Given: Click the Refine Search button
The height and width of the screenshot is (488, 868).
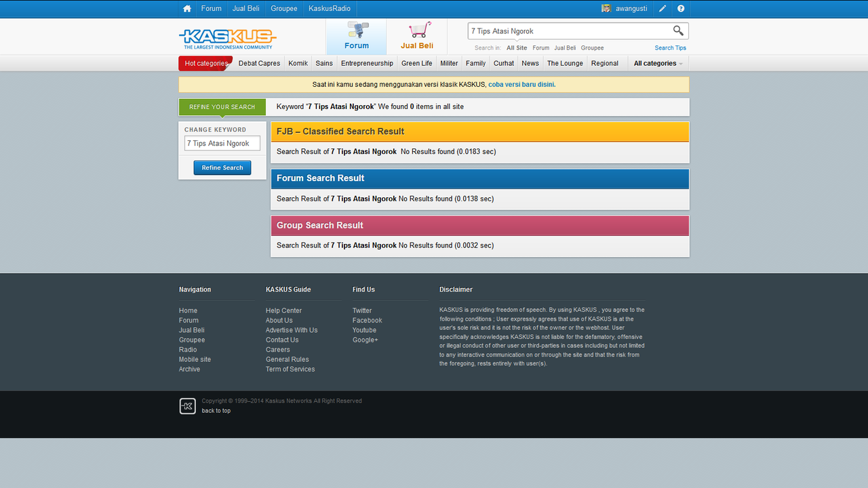Looking at the screenshot, I should 222,167.
